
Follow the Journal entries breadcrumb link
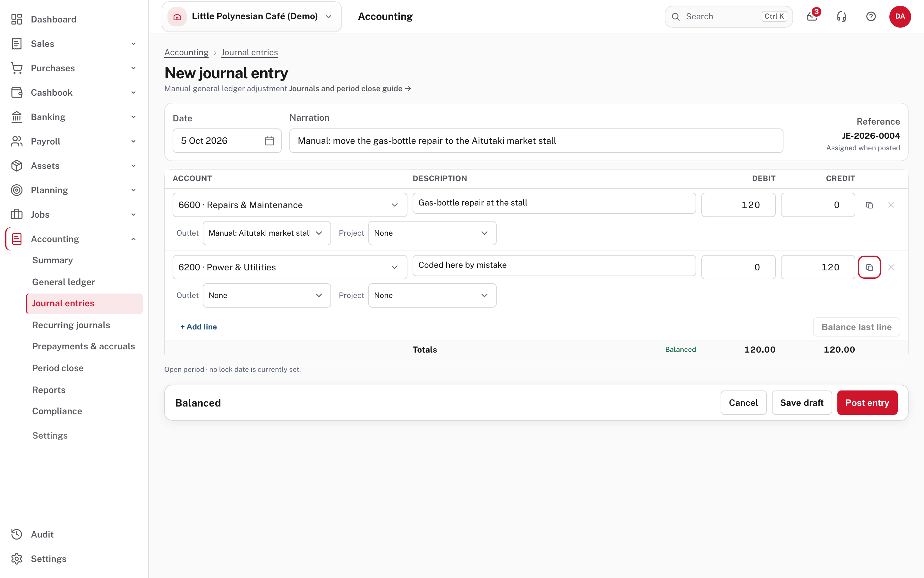click(x=249, y=52)
